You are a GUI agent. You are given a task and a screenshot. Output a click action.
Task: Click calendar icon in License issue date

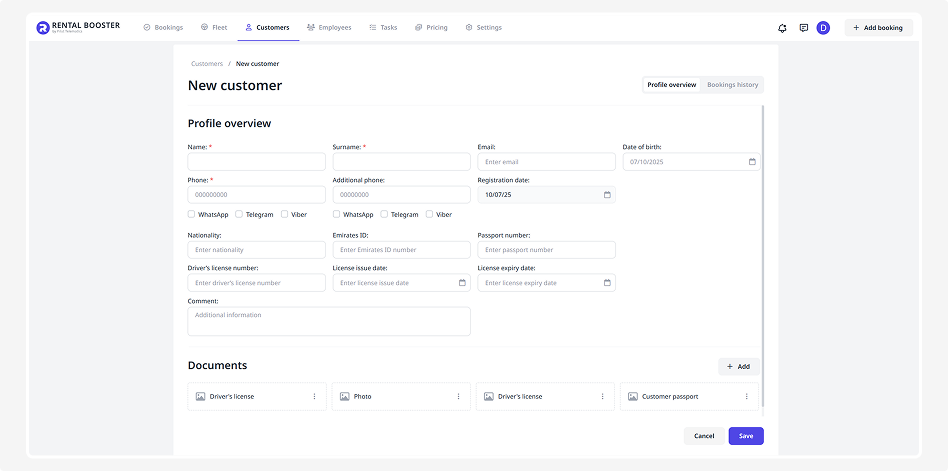pyautogui.click(x=462, y=283)
